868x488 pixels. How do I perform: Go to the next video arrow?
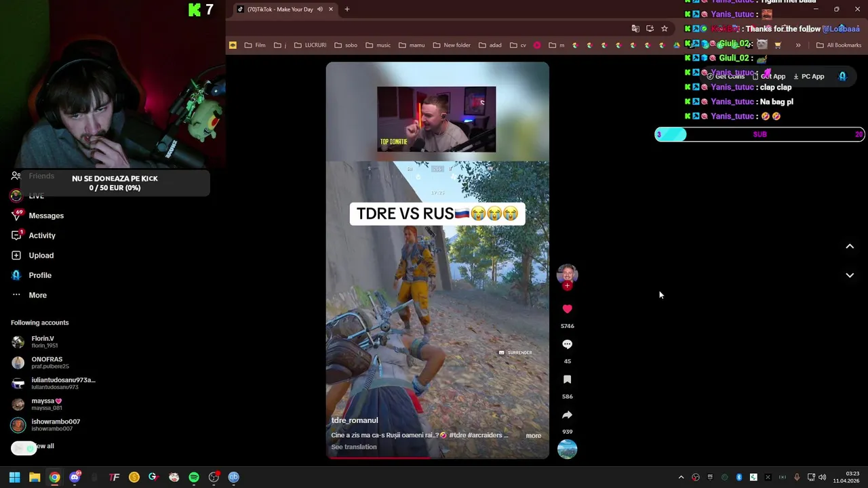850,275
